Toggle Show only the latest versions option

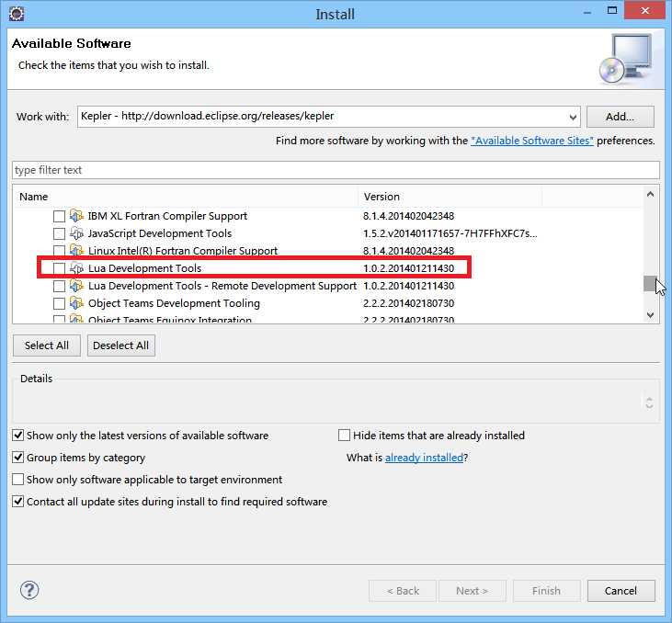(x=17, y=436)
